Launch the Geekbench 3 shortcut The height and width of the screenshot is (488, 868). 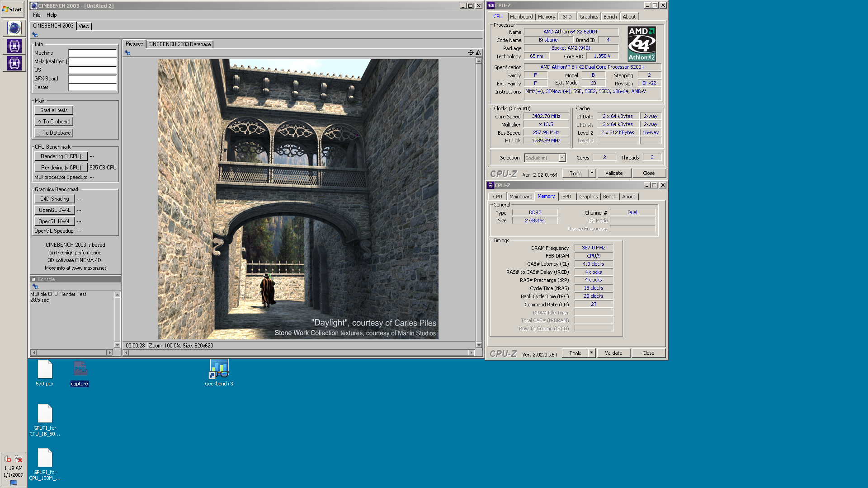(219, 373)
